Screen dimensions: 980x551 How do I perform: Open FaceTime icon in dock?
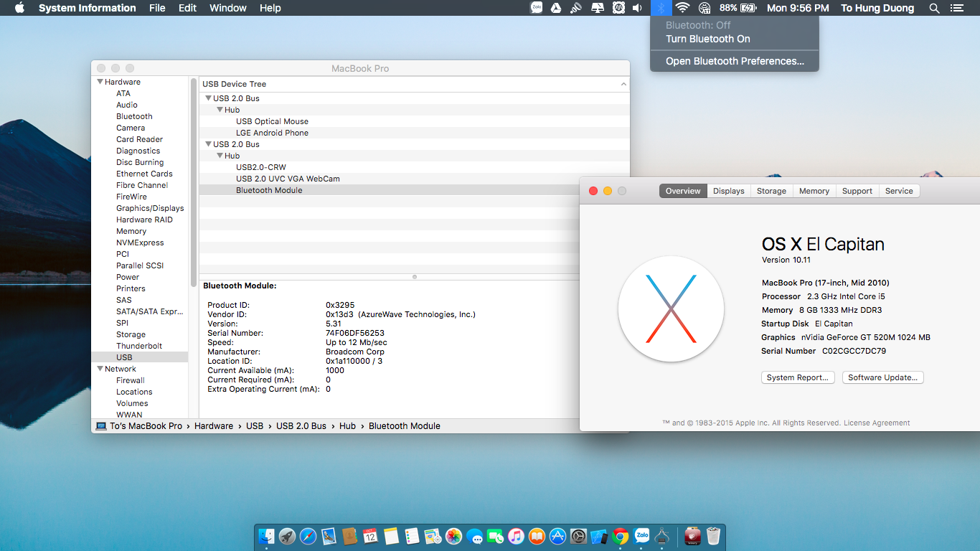coord(495,536)
